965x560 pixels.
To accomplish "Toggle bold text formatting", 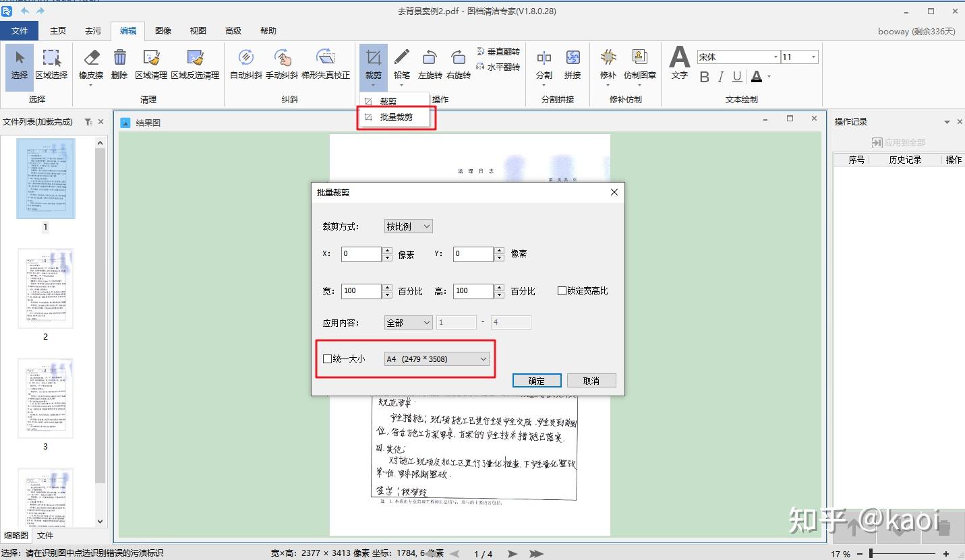I will point(705,77).
